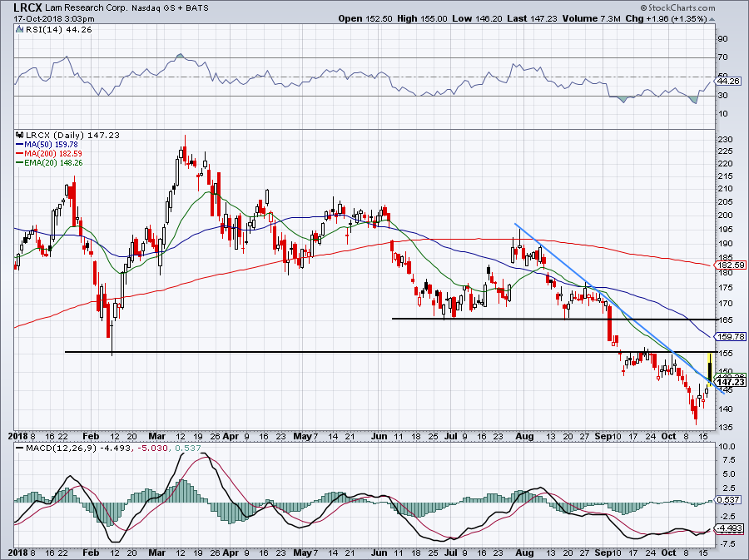The width and height of the screenshot is (749, 560).
Task: Click the 44.26 RSI value tag on the right axis
Action: pyautogui.click(x=728, y=82)
